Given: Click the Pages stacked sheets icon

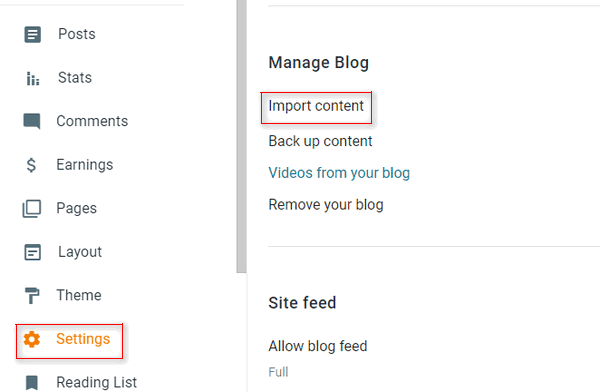Looking at the screenshot, I should [32, 209].
